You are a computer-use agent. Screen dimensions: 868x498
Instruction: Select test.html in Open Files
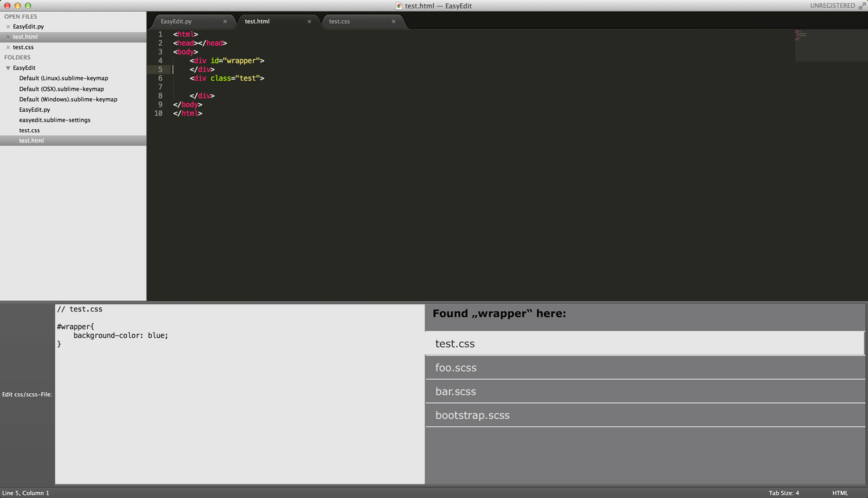73,37
